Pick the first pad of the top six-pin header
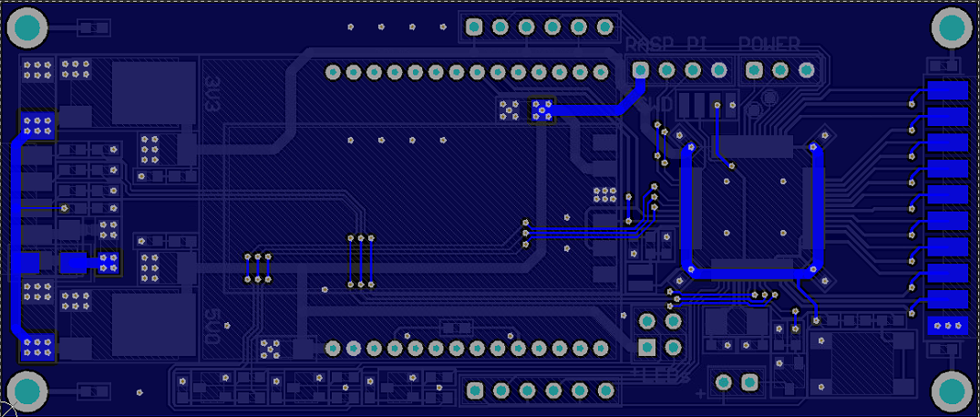 tap(474, 26)
